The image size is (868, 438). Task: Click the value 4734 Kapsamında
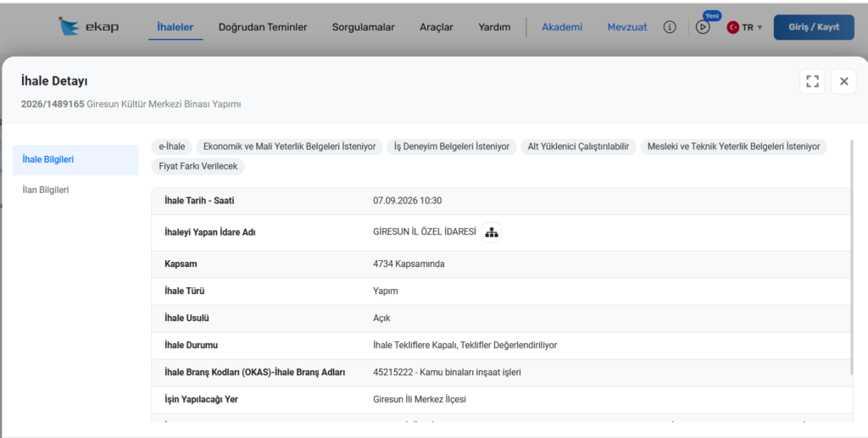click(x=409, y=263)
